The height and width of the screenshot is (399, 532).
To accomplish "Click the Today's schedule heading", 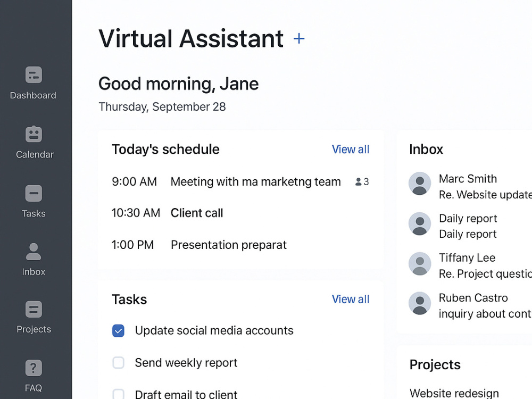I will click(x=165, y=149).
